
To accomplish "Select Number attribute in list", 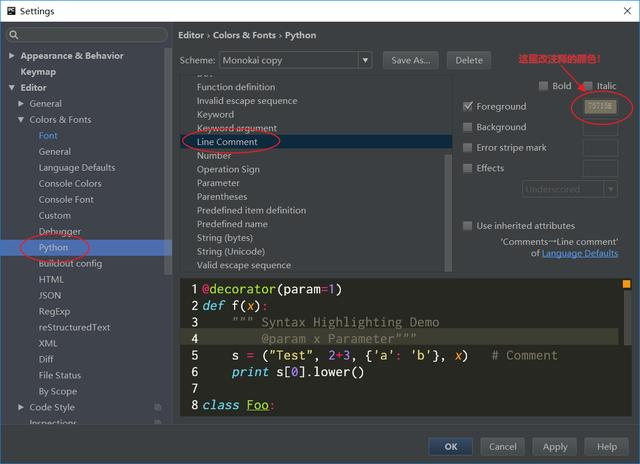I will coord(213,155).
